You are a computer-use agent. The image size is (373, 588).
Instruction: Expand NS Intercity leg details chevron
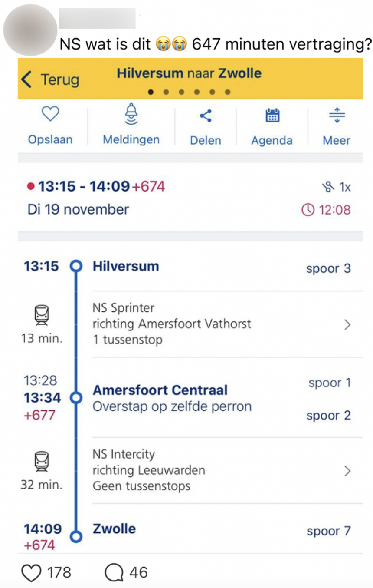(x=347, y=471)
